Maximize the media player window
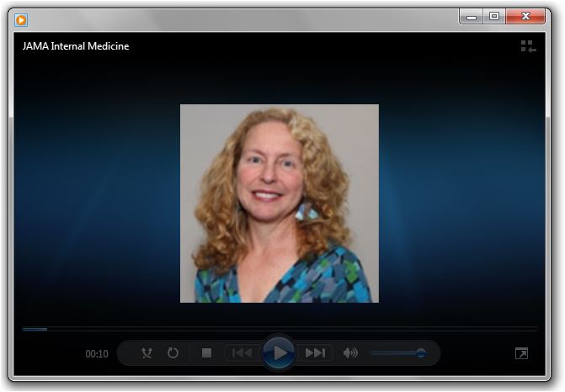Screen dimensions: 565x392 click(x=494, y=16)
